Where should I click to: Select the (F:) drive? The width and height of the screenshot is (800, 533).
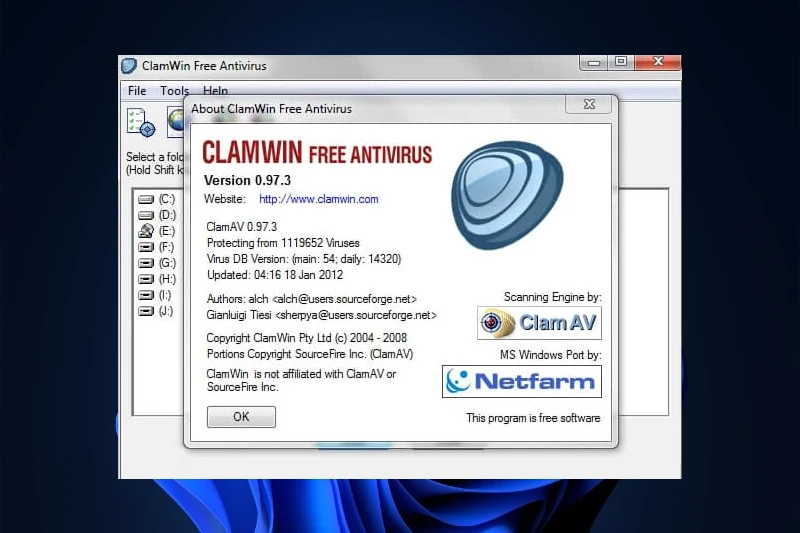tap(157, 247)
